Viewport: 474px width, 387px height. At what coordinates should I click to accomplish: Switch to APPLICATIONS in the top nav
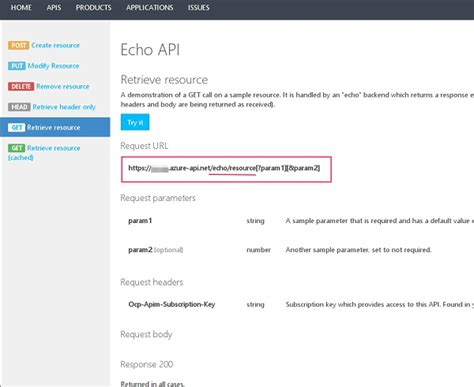(x=150, y=7)
